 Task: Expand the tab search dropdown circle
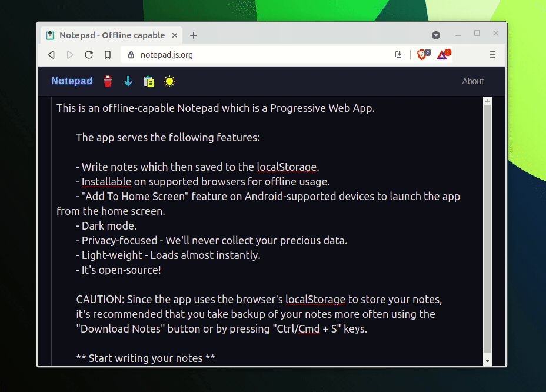click(x=436, y=35)
